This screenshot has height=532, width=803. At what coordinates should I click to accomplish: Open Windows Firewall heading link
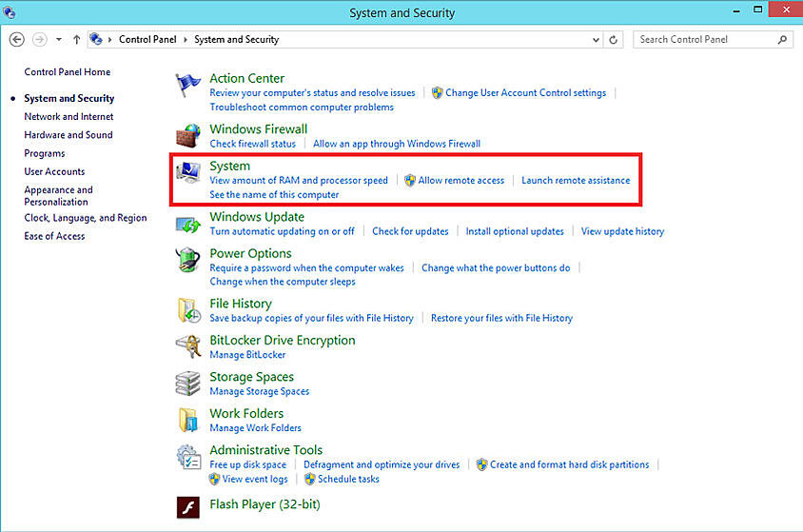(258, 129)
